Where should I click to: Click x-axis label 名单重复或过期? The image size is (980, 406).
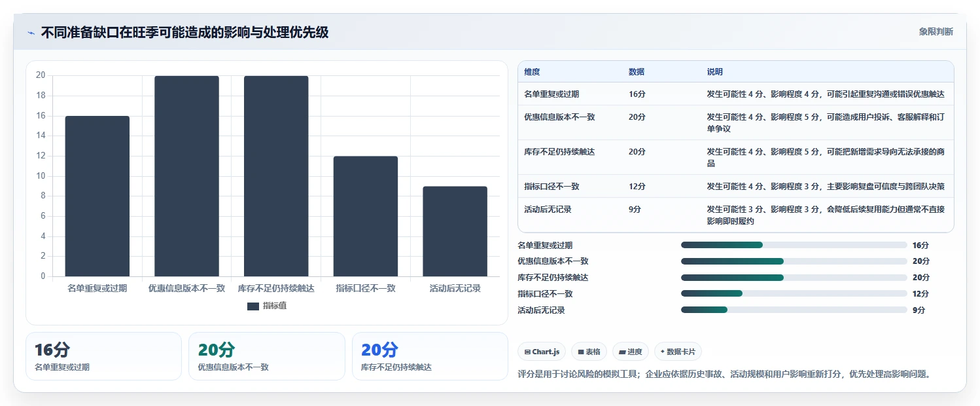click(97, 288)
